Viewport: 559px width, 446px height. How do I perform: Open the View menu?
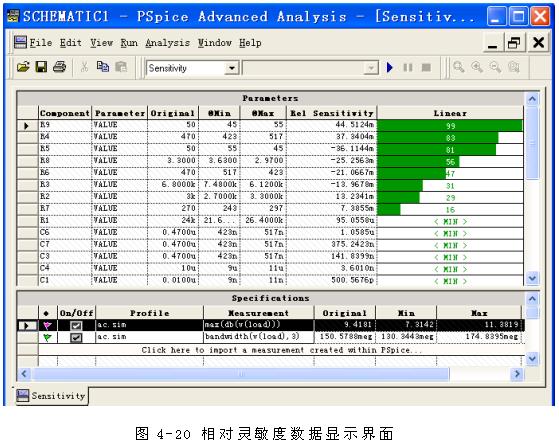pos(102,43)
